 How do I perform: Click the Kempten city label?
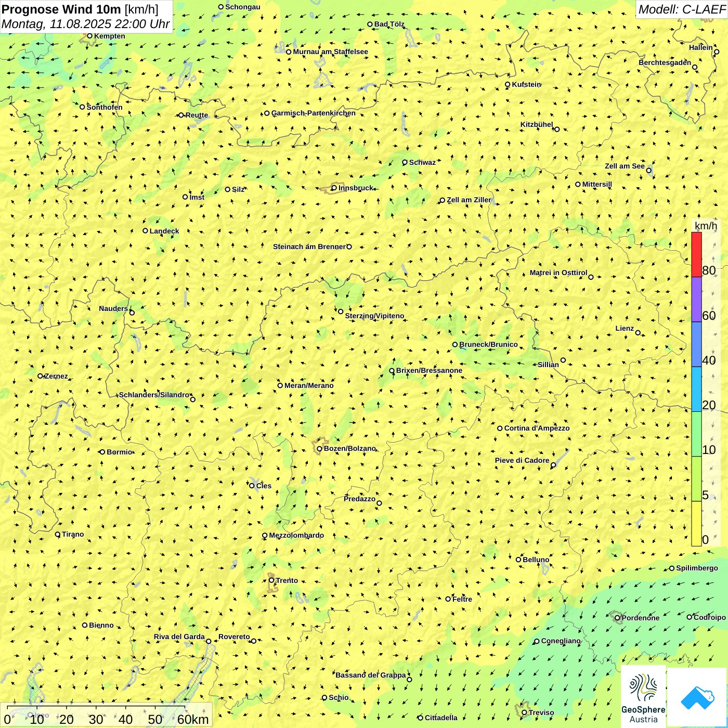point(109,36)
